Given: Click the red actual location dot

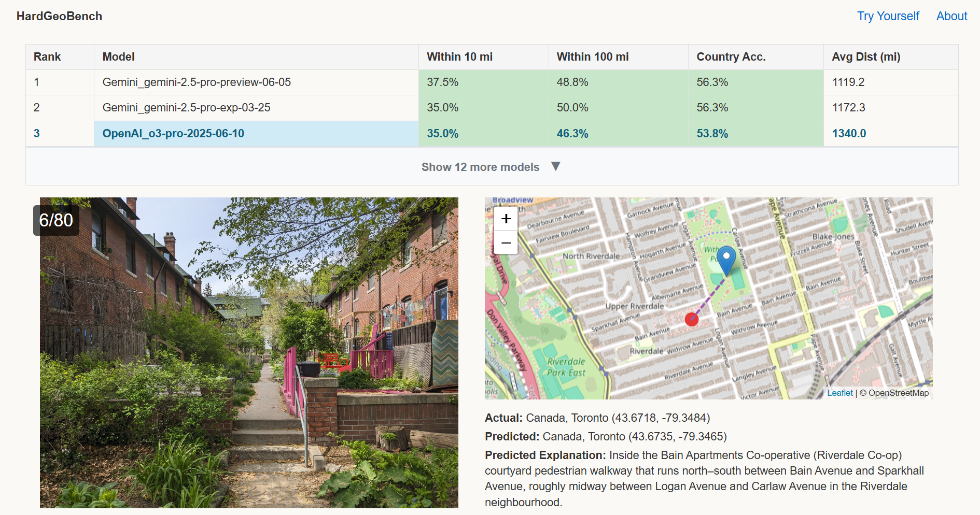Looking at the screenshot, I should (691, 319).
